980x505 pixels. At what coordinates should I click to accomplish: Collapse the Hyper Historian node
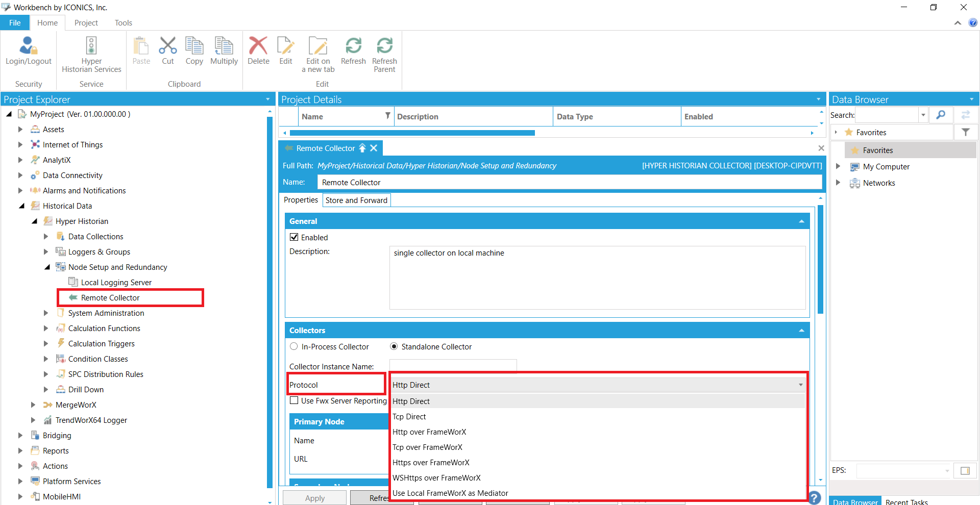[x=34, y=221]
